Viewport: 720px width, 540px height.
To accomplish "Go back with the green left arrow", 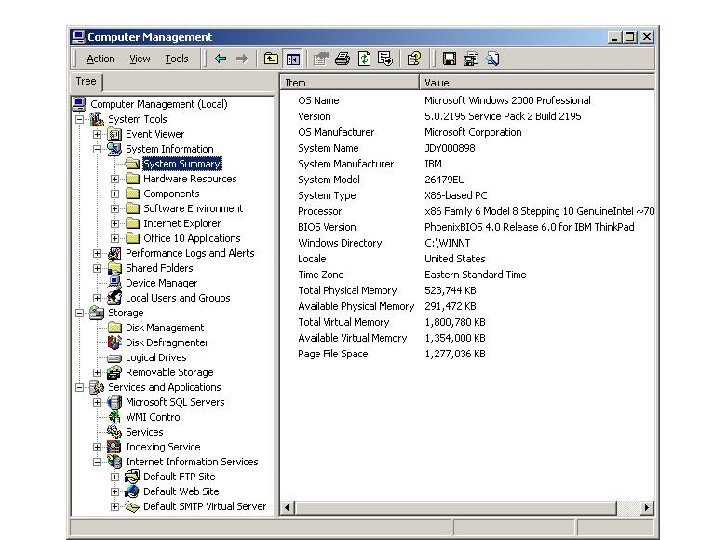I will point(220,59).
